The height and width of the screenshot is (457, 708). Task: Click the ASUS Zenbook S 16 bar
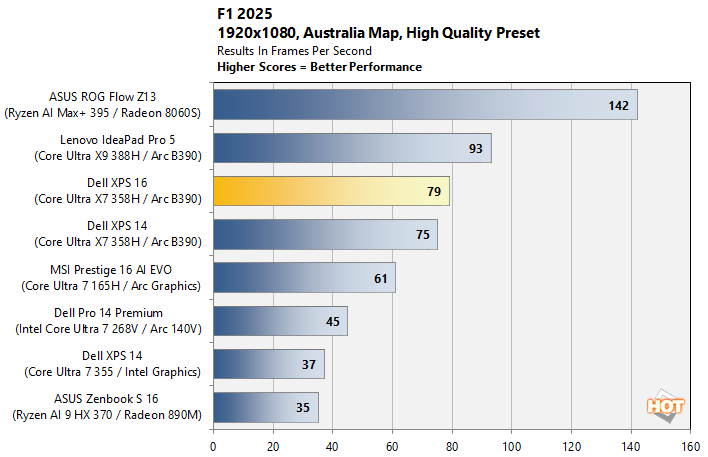[x=266, y=407]
